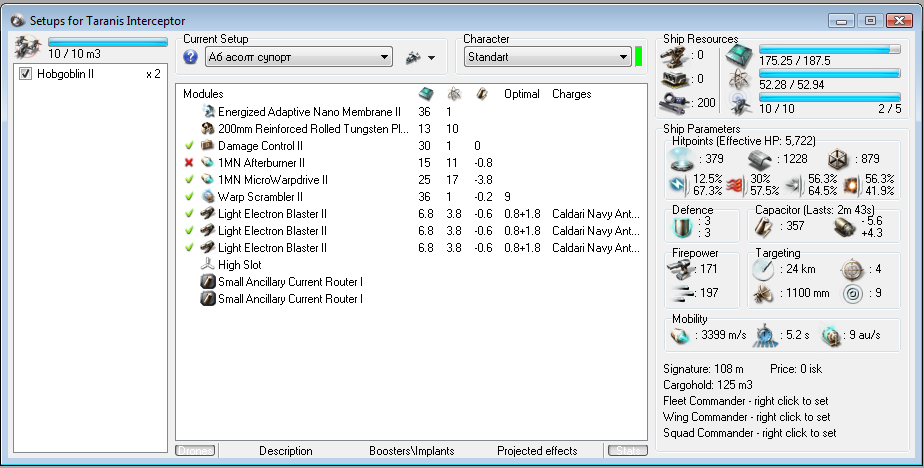Click the green character status indicator

click(x=639, y=57)
